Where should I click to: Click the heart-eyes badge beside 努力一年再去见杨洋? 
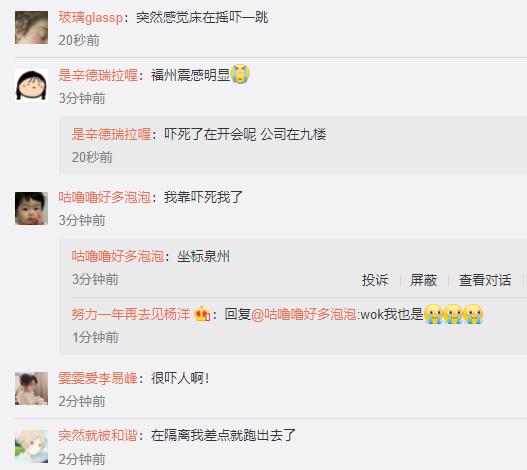coord(202,314)
